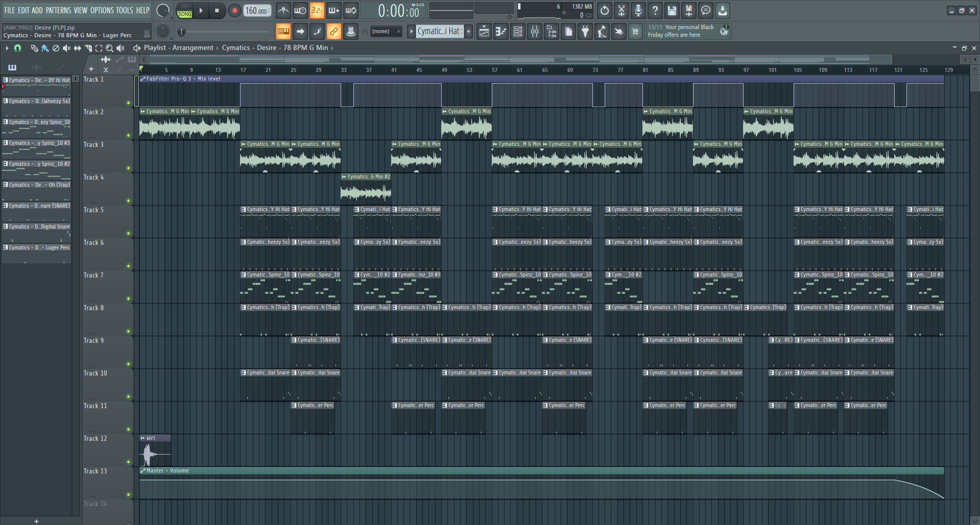Click the save project floppy icon
The image size is (980, 525).
672,10
